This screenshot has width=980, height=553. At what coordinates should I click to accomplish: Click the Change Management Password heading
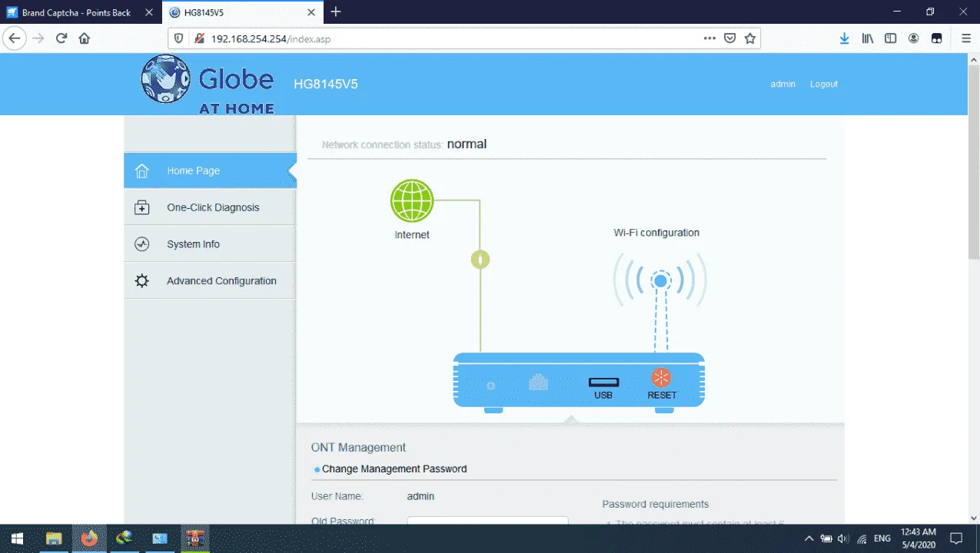394,469
